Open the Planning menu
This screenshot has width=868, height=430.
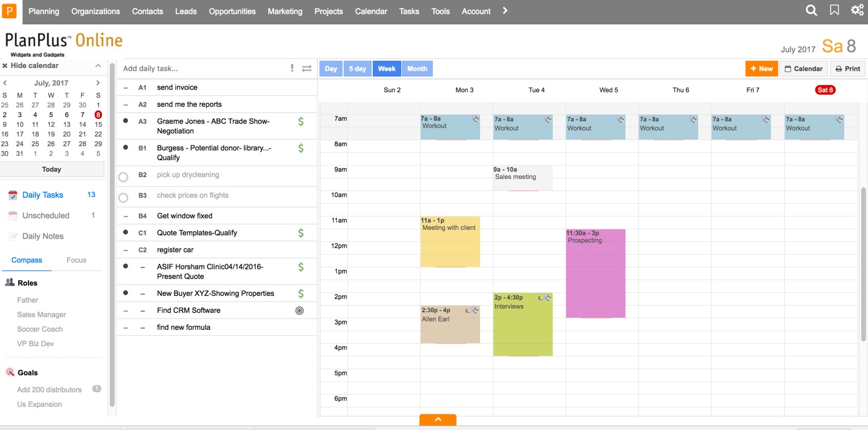(44, 11)
